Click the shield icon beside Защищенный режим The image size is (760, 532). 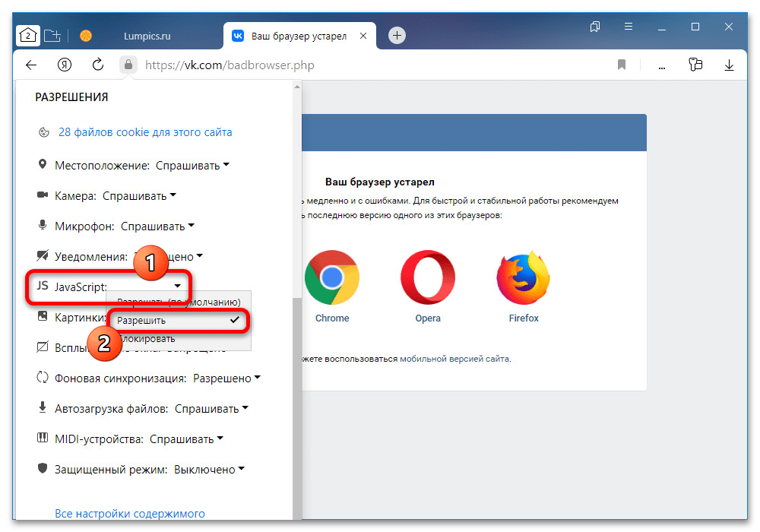click(x=43, y=468)
